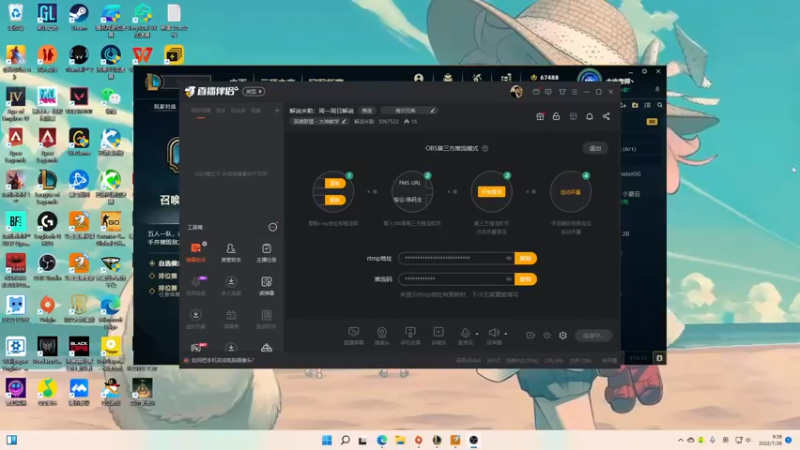Open the gift box icon in the stream toolbar
Viewport: 800px width, 450px height.
point(540,116)
